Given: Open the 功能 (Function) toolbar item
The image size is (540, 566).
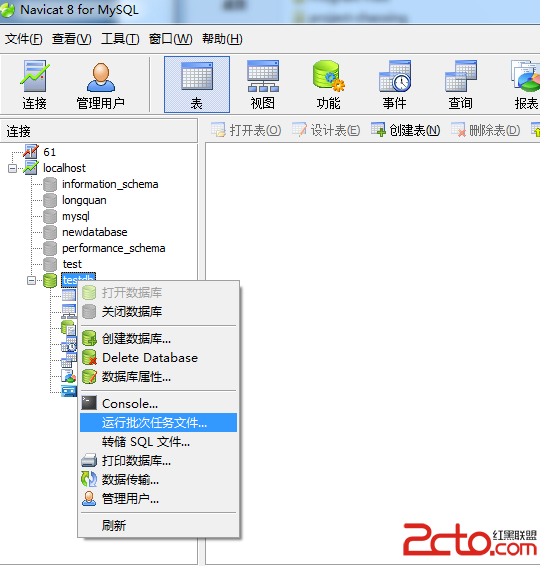Looking at the screenshot, I should tap(328, 85).
